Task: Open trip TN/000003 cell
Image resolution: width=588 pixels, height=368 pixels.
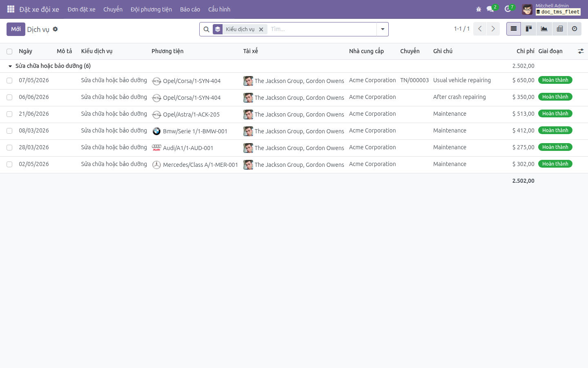Action: pos(414,80)
